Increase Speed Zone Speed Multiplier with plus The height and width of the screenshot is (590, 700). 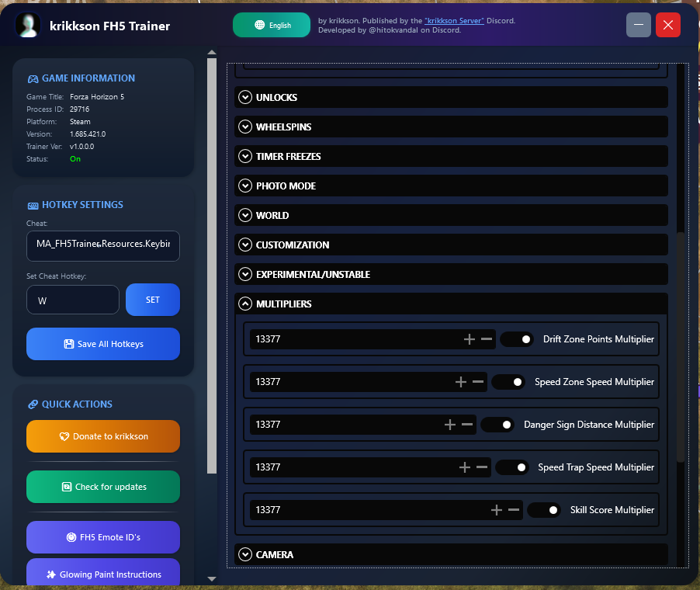(x=461, y=382)
